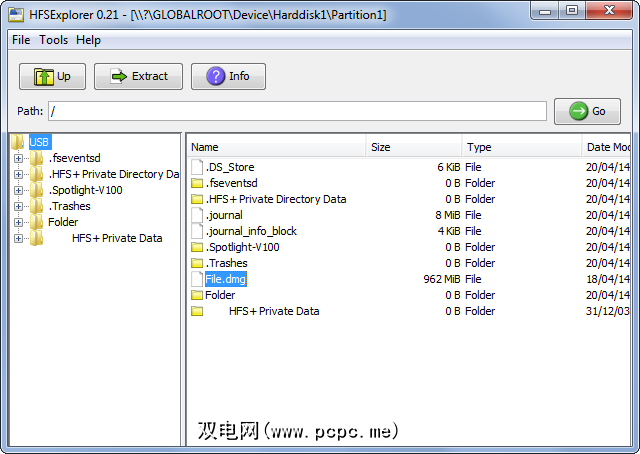Viewport: 640px width, 454px height.
Task: Select the .DS_Store file name
Action: coord(230,167)
